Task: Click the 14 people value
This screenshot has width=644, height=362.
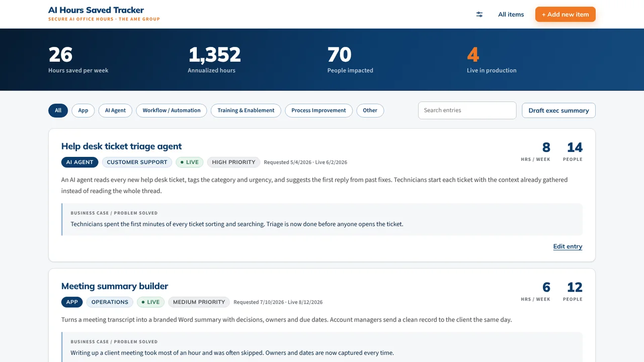Action: pyautogui.click(x=575, y=147)
